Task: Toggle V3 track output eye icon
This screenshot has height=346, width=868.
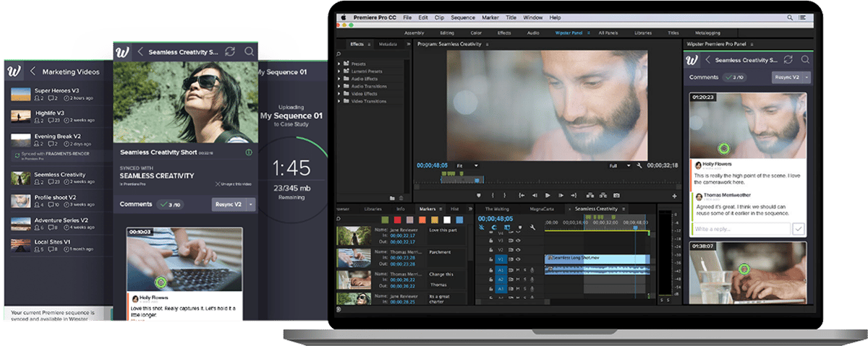Action: (517, 240)
